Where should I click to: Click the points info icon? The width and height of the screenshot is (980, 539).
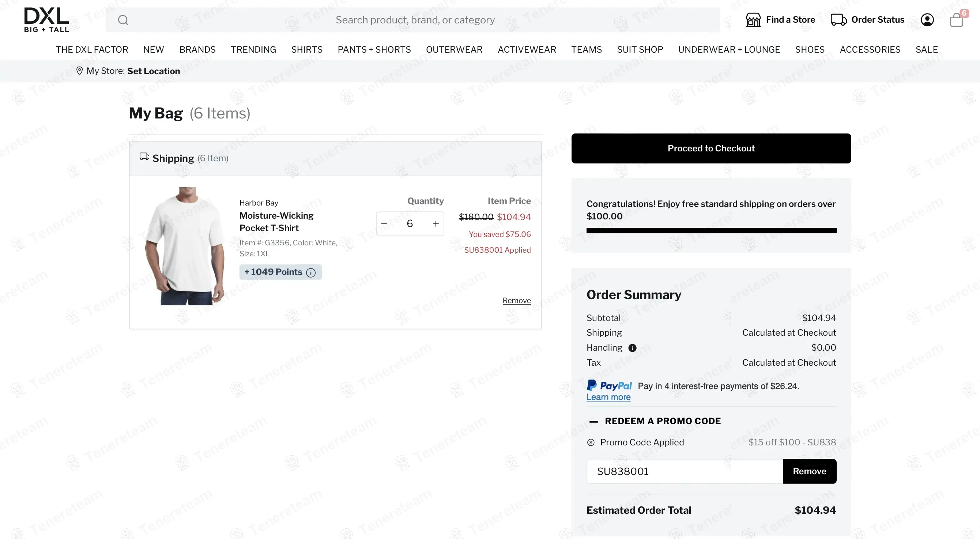311,272
